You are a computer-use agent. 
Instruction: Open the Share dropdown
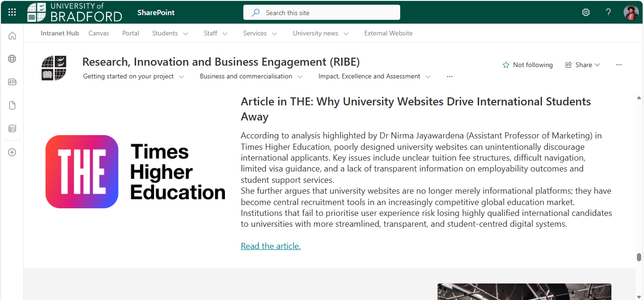[583, 65]
